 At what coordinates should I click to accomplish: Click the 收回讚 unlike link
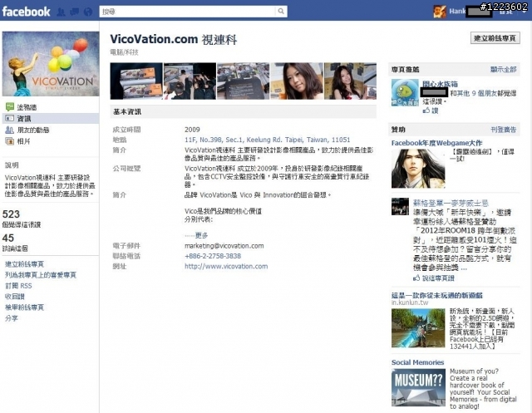click(x=15, y=297)
